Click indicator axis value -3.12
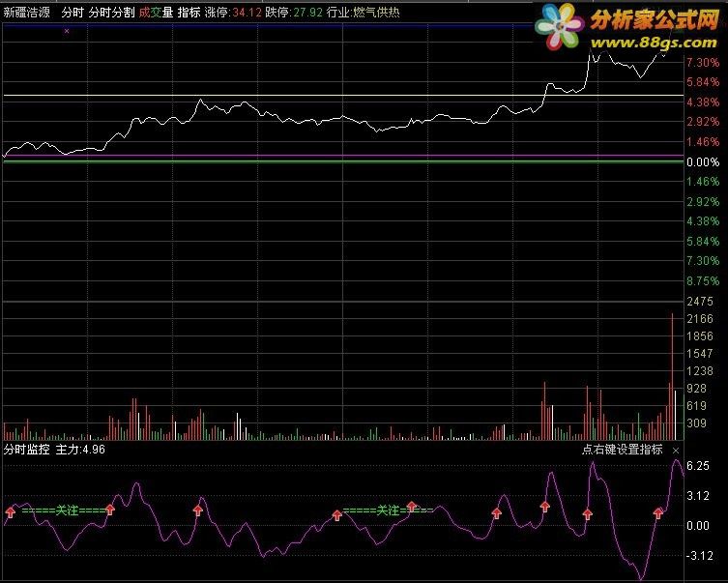This screenshot has height=583, width=728. click(700, 556)
